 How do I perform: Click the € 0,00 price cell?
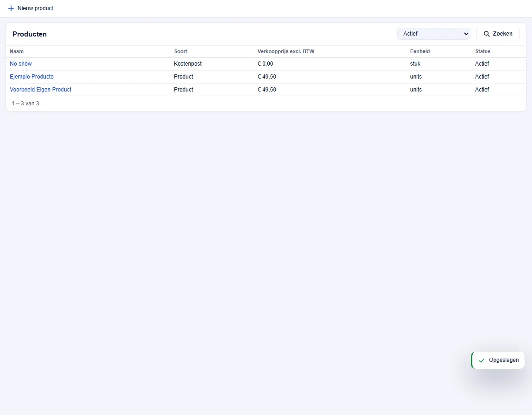pyautogui.click(x=265, y=64)
